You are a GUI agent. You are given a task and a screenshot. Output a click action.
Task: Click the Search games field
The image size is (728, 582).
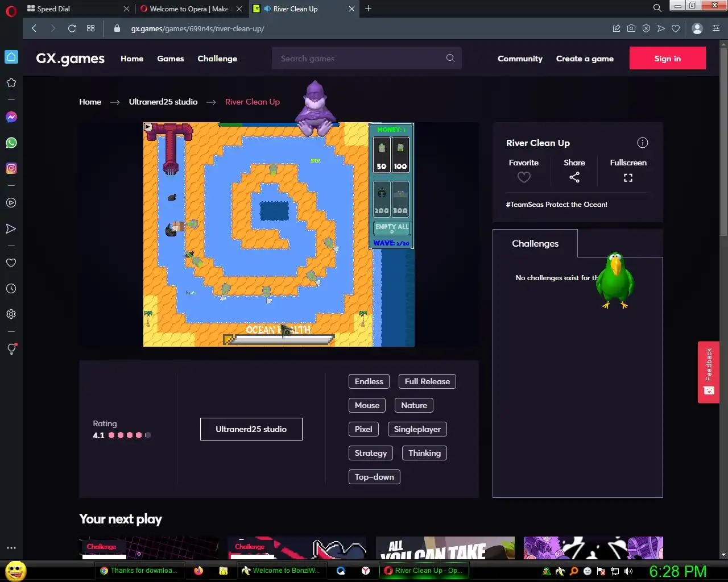367,58
